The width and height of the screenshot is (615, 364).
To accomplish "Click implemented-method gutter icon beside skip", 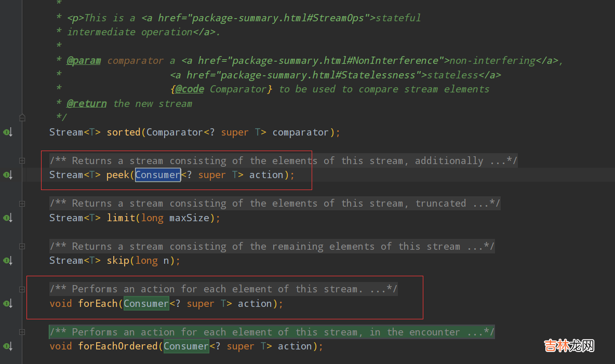I will (x=8, y=261).
